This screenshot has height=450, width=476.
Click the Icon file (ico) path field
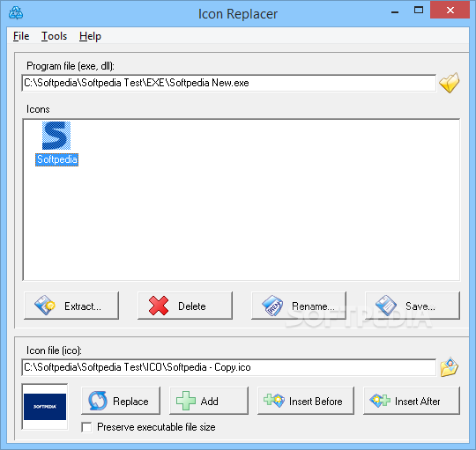tap(229, 367)
